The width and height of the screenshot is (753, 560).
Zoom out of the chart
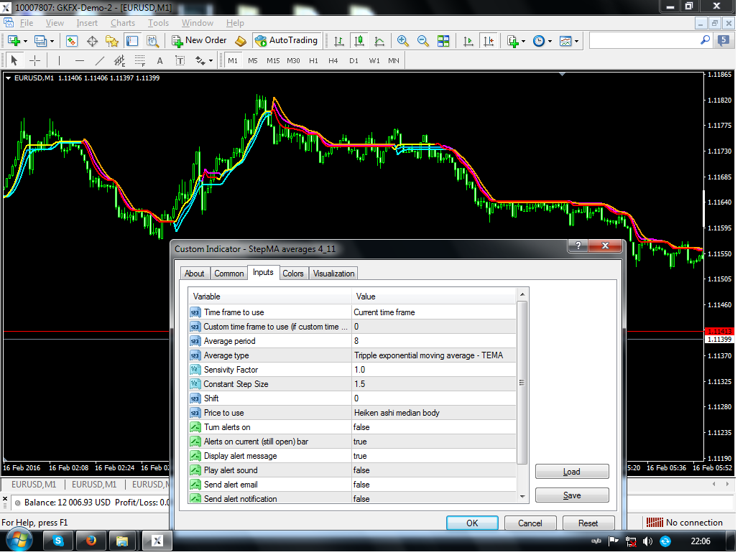(422, 41)
